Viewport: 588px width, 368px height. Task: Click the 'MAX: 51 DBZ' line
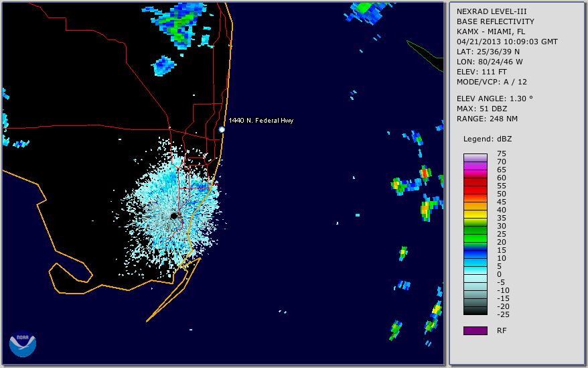(482, 109)
